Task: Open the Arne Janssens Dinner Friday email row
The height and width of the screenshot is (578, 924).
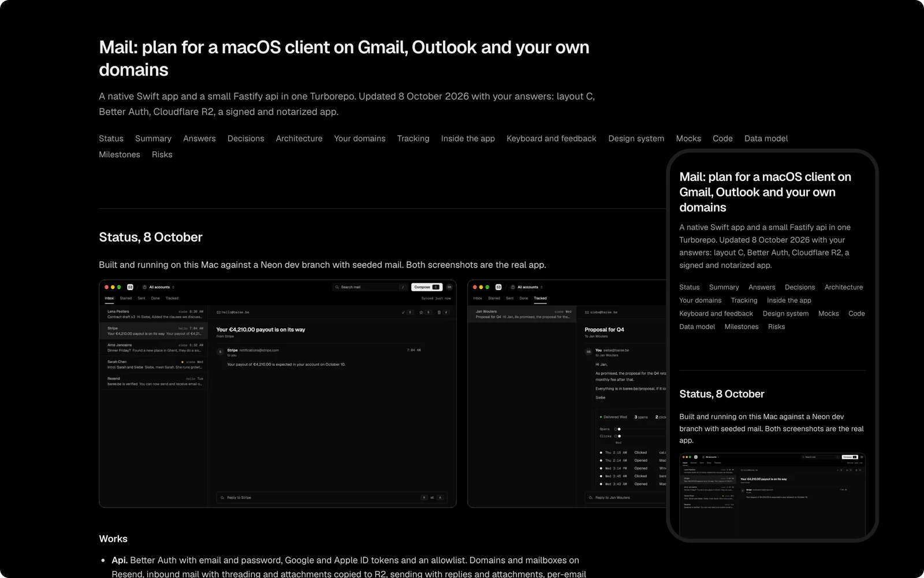Action: point(154,348)
